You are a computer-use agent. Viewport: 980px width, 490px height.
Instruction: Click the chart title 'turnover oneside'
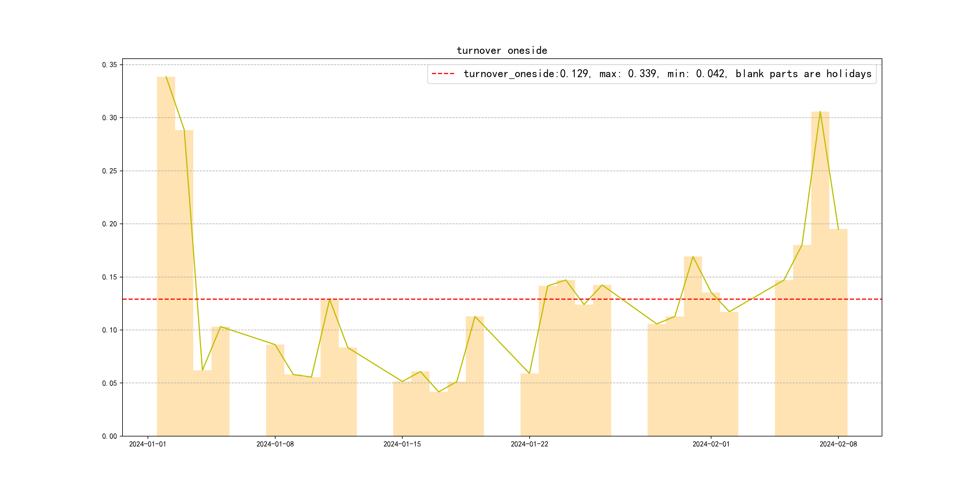(x=501, y=51)
